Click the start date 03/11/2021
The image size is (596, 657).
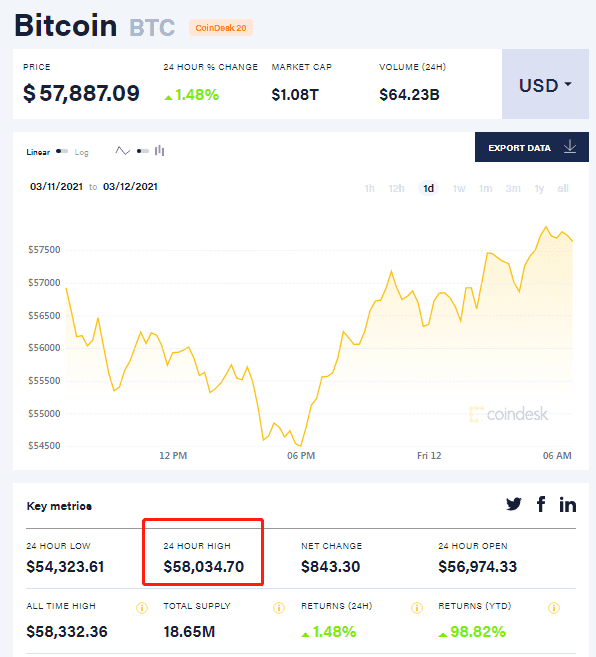[x=57, y=186]
